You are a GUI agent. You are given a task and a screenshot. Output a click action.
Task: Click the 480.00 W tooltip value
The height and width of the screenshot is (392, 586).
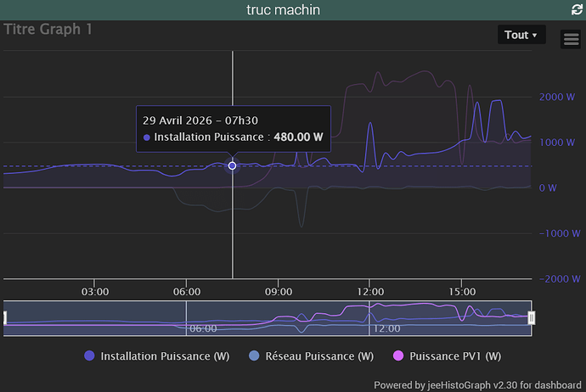(298, 137)
